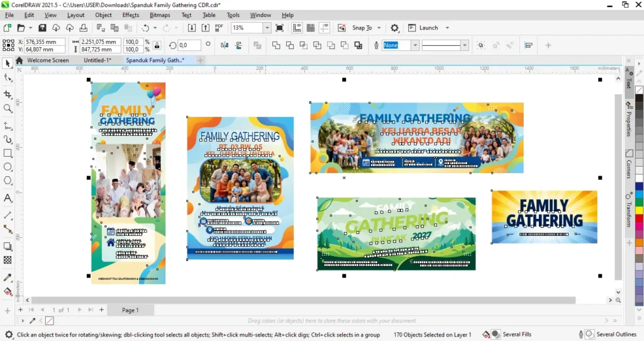The image size is (644, 341).
Task: Click the Export icon
Action: tap(206, 28)
